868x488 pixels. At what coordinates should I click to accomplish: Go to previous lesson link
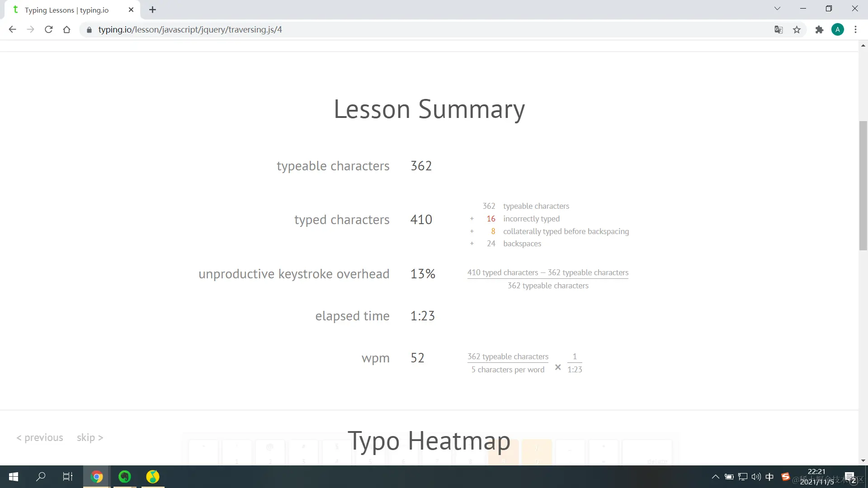(40, 437)
